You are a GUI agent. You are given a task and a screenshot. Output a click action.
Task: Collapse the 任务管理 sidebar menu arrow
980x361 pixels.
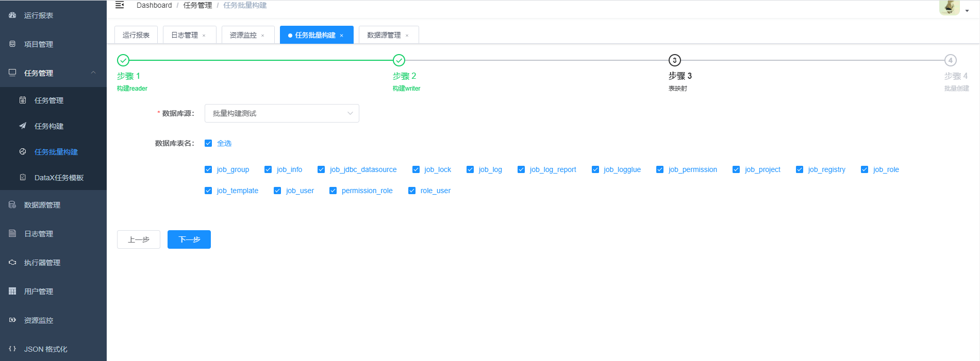pyautogui.click(x=93, y=73)
